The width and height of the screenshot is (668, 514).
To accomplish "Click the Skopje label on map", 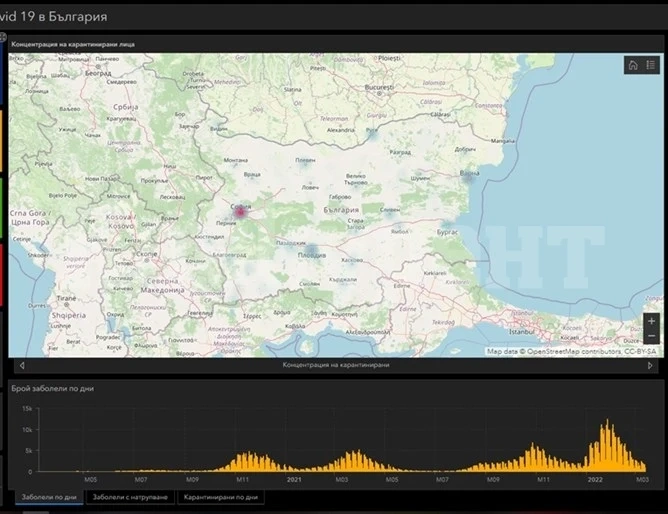I will coord(147,254).
